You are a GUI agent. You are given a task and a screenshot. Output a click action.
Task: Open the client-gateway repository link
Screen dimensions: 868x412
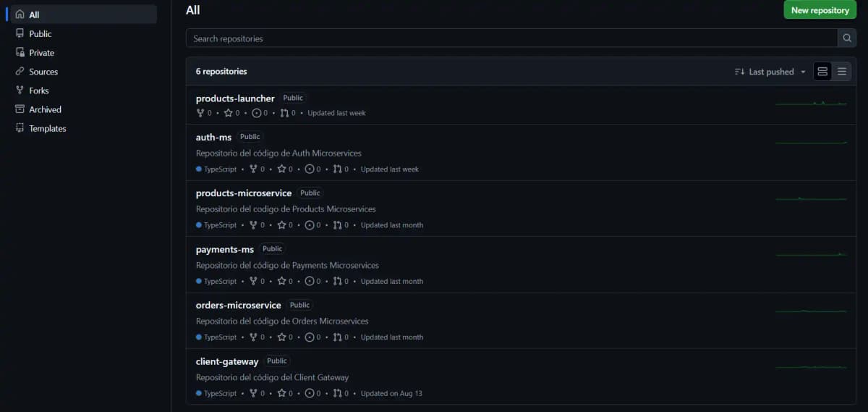pyautogui.click(x=227, y=361)
